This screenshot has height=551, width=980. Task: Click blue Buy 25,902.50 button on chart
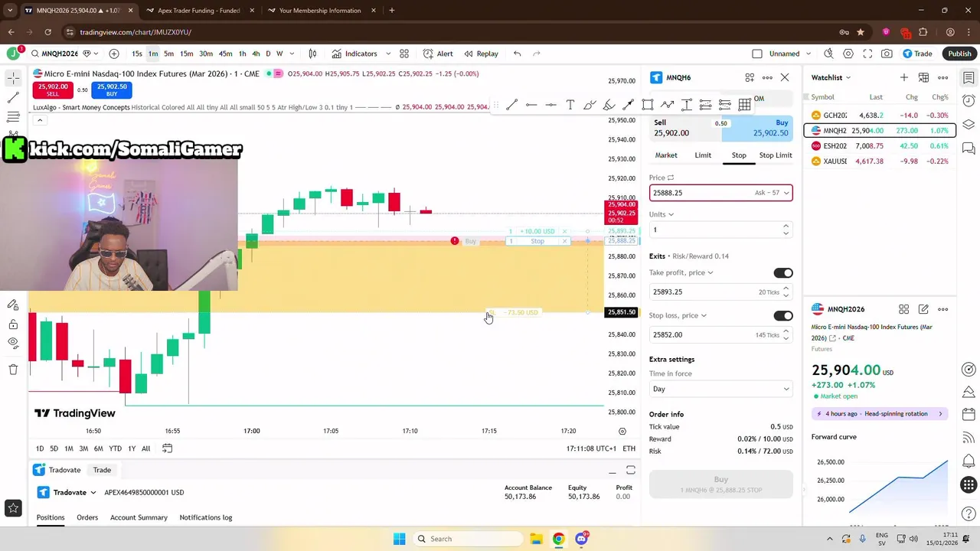tap(112, 90)
